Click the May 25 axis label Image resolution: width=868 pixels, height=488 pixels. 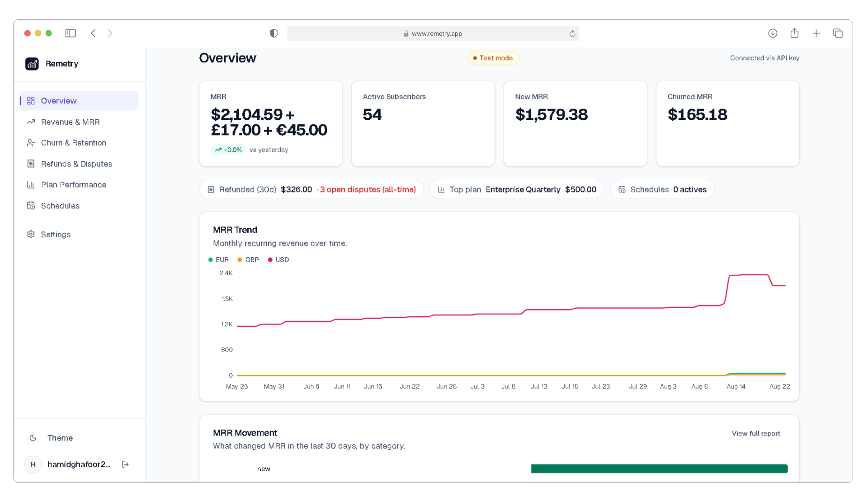[x=237, y=386]
